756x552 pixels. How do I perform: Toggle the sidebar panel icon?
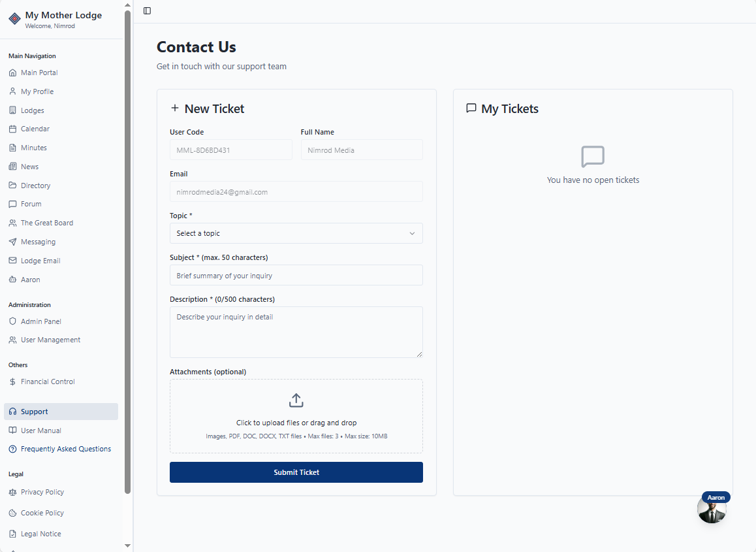tap(147, 10)
